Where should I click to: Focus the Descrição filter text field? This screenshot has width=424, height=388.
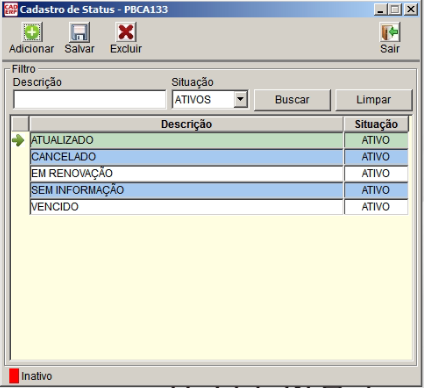coord(89,99)
